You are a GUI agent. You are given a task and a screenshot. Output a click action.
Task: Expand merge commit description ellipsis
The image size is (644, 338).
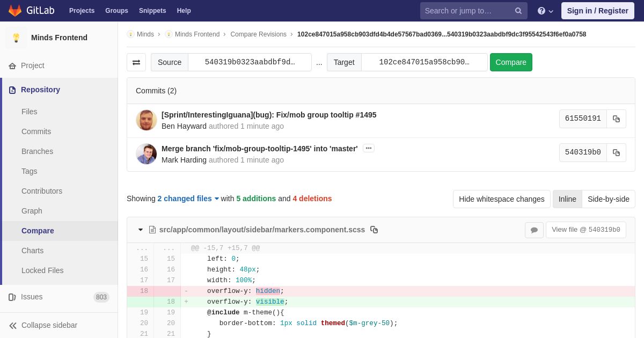pos(368,149)
